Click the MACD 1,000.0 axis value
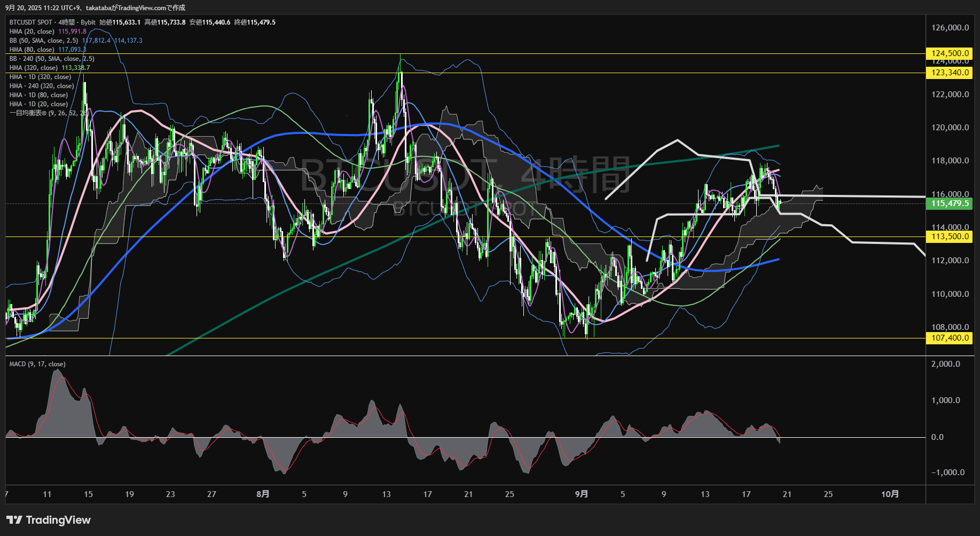Image resolution: width=980 pixels, height=536 pixels. point(946,400)
